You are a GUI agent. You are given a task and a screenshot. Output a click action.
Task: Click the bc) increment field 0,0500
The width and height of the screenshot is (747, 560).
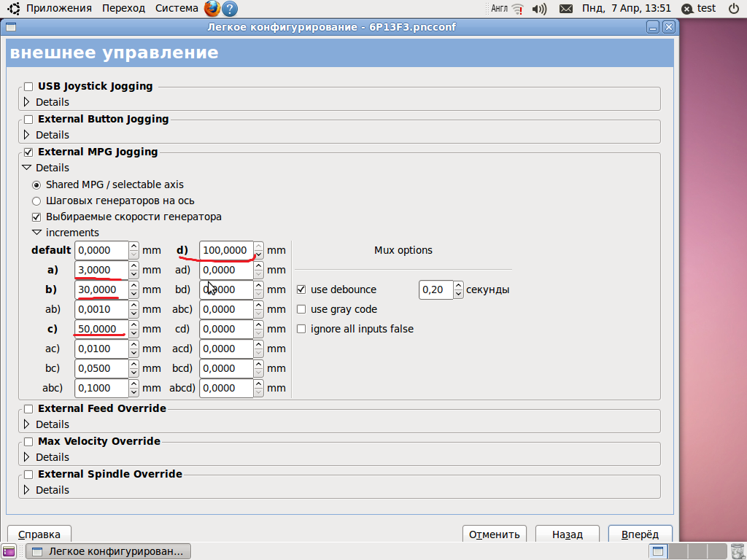pyautogui.click(x=101, y=368)
